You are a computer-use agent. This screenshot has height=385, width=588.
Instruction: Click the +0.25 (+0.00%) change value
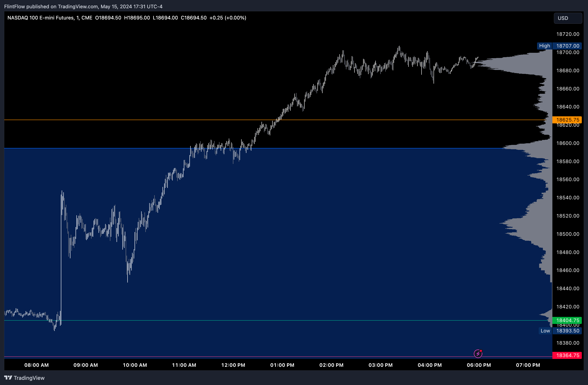[x=228, y=18]
